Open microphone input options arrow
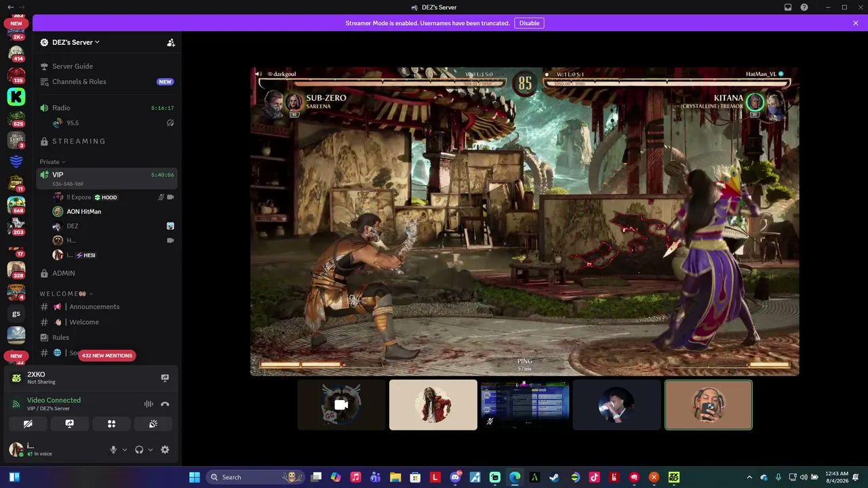 (x=124, y=449)
